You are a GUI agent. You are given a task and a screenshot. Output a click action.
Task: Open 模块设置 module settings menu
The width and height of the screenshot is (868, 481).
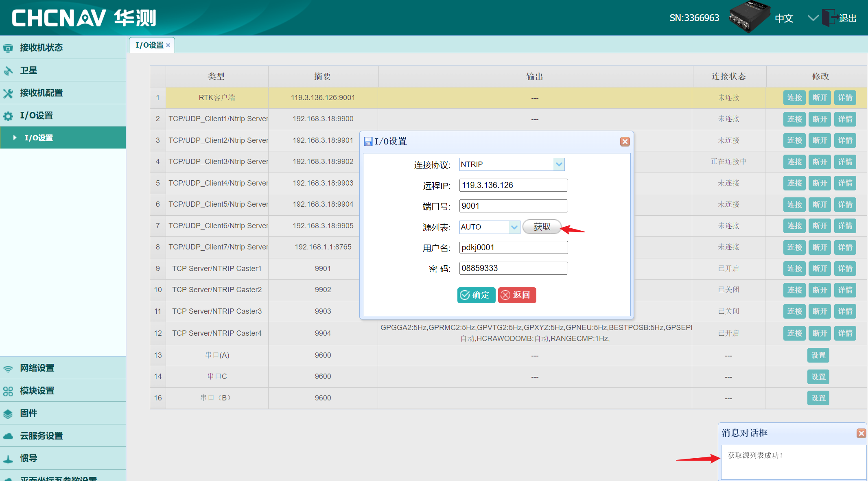point(63,391)
